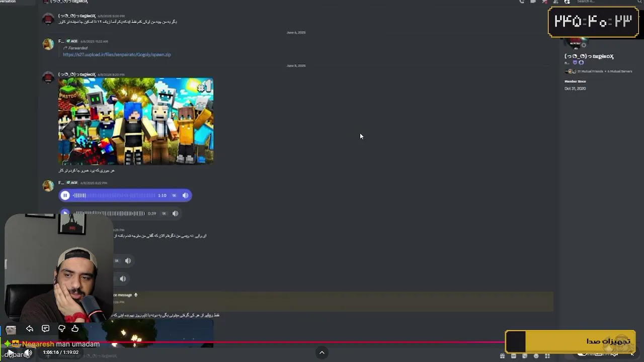Toggle volume on the 0:39 voice message
644x362 pixels.
click(175, 214)
